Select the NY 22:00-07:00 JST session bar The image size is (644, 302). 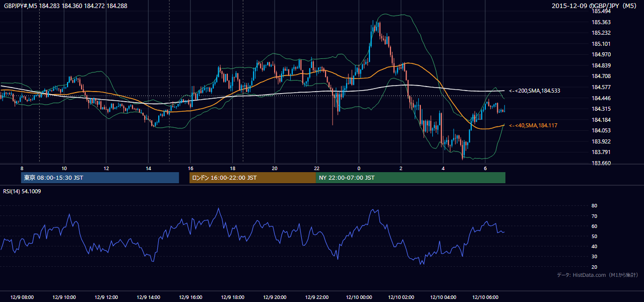click(411, 178)
